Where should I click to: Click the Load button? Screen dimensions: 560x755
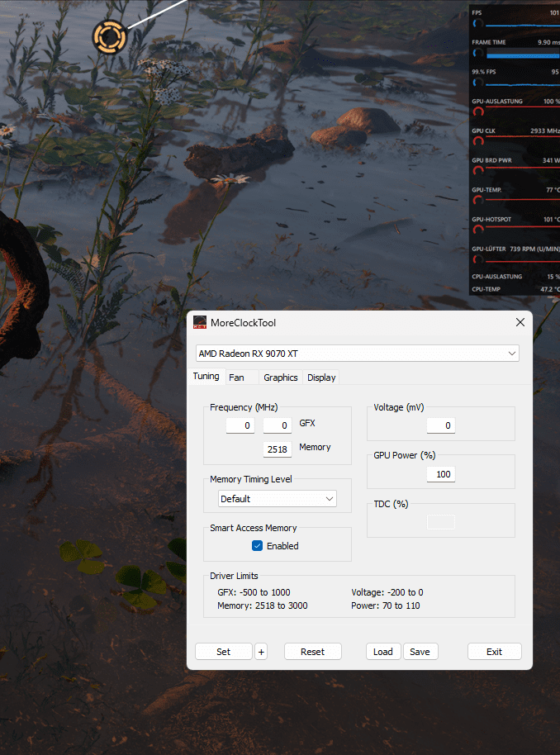click(x=382, y=652)
